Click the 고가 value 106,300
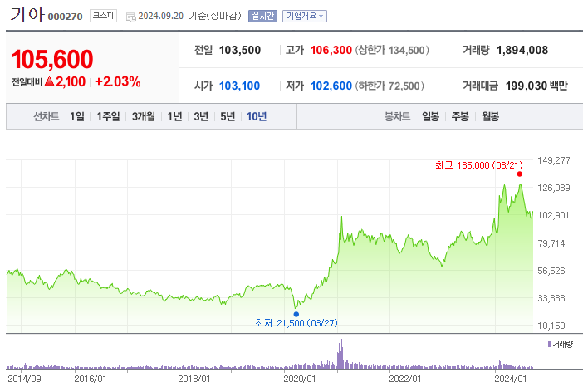 pos(331,50)
